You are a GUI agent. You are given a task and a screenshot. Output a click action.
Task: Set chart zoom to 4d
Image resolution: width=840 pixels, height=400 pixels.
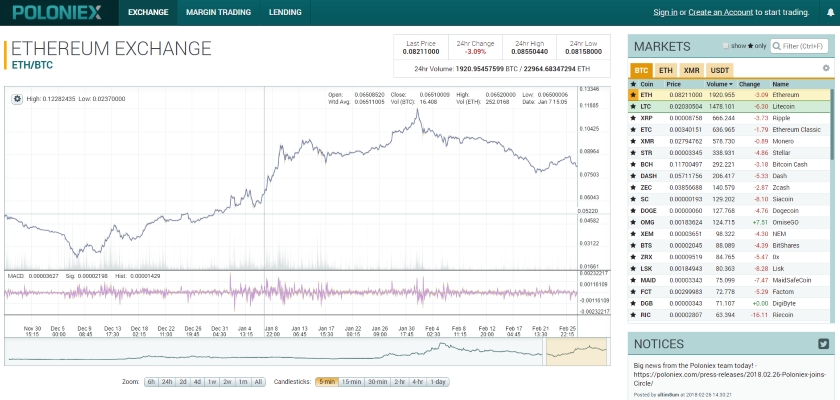tap(197, 382)
